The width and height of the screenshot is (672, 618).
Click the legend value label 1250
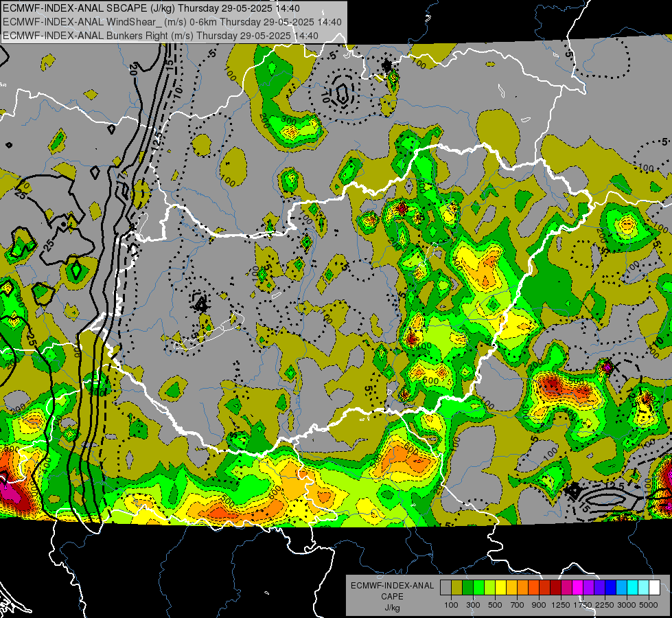click(561, 605)
